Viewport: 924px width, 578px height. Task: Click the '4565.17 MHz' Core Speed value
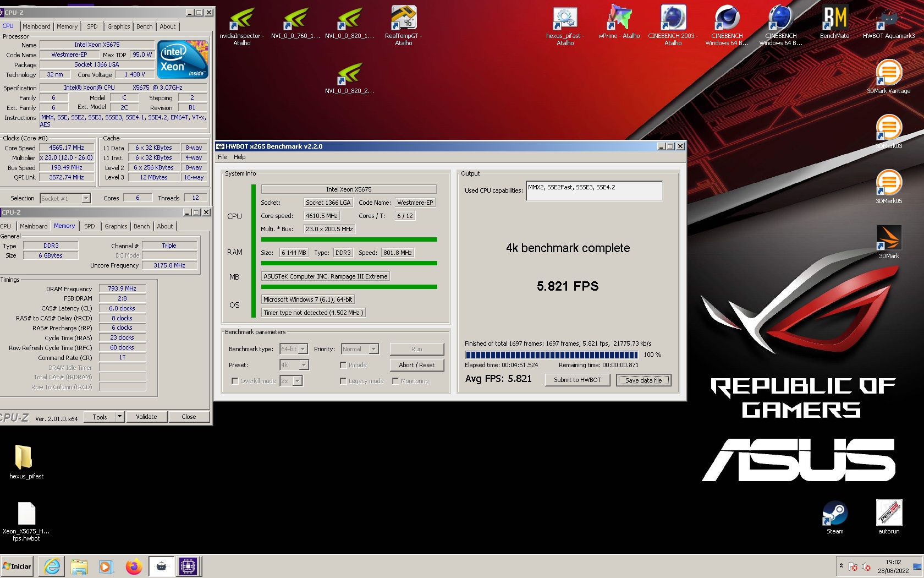[x=67, y=148]
